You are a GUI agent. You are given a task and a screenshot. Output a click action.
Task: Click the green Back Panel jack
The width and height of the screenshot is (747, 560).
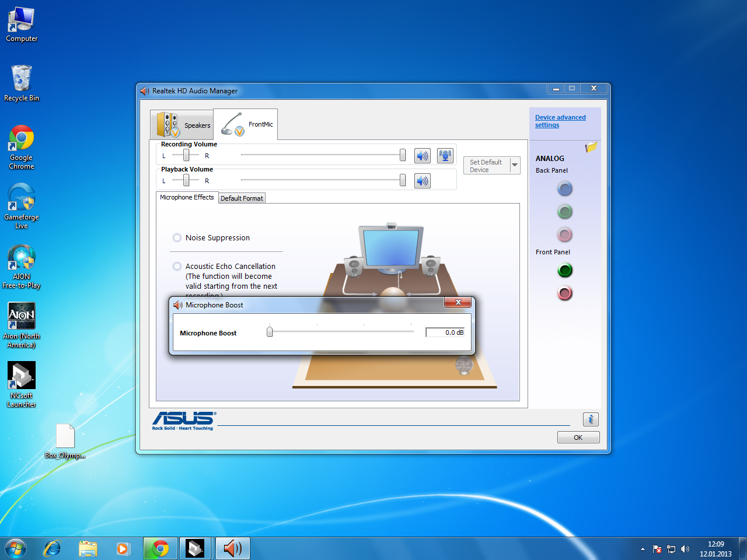pyautogui.click(x=564, y=211)
